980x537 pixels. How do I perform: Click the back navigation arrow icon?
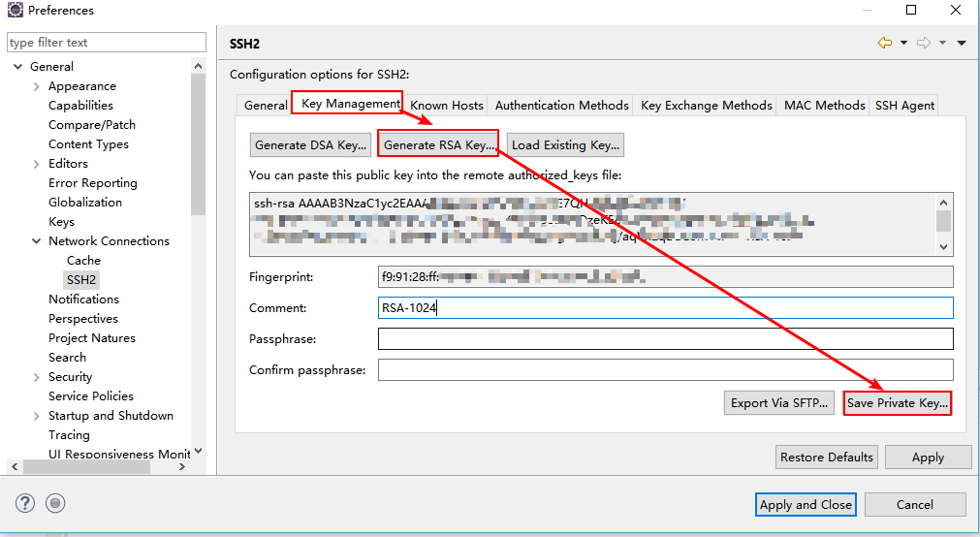(884, 44)
